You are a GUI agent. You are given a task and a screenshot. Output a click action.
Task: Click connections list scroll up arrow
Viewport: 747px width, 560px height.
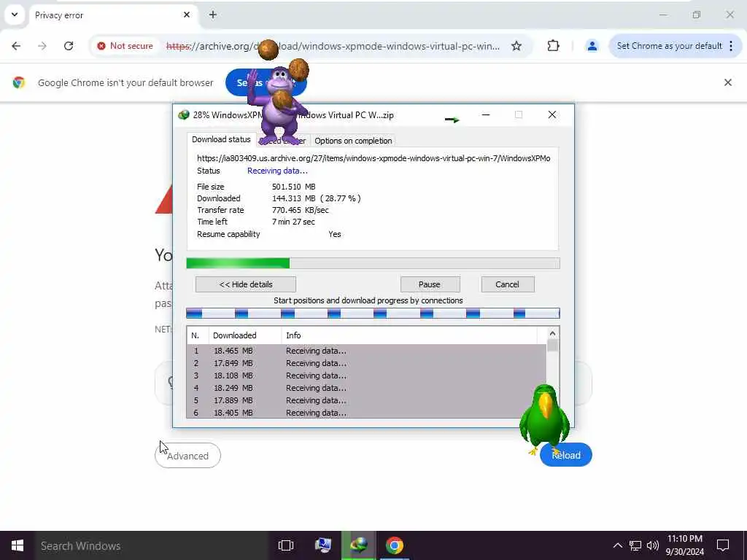[552, 334]
